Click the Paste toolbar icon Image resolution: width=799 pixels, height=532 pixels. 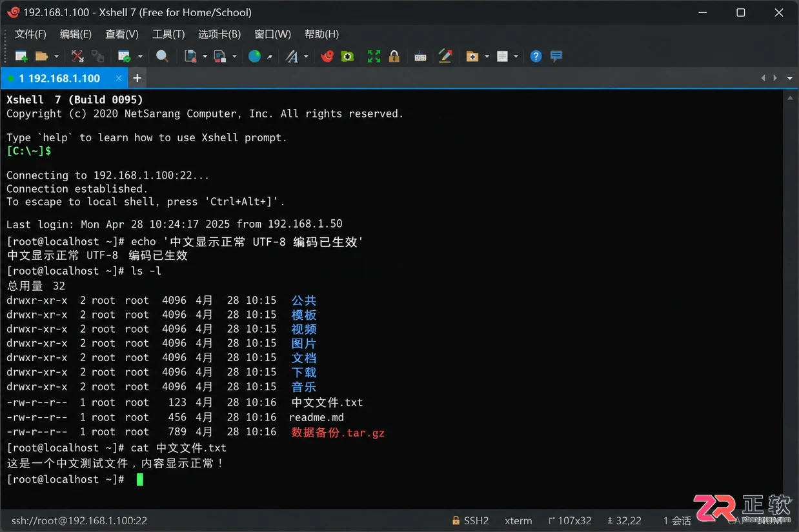(x=220, y=56)
